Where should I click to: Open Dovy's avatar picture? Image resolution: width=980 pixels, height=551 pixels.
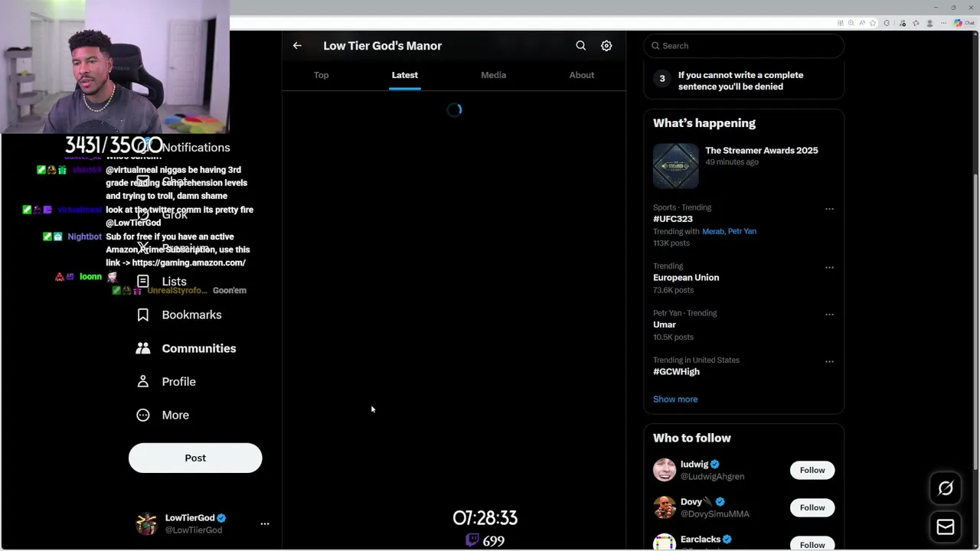coord(665,507)
